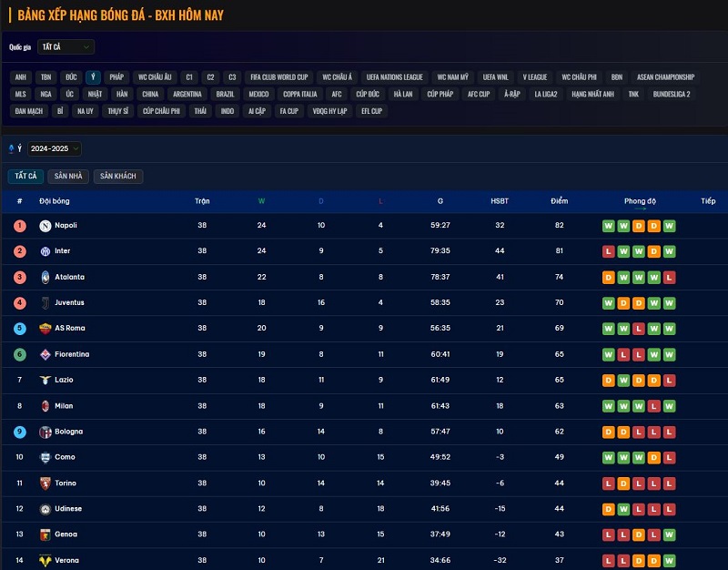Click the Inter club crest icon
The image size is (728, 570).
point(45,251)
